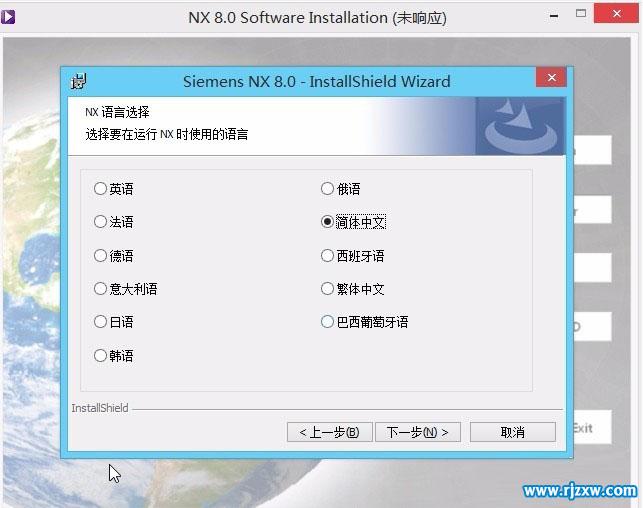Proceed with 下一步(N) button

pyautogui.click(x=418, y=432)
